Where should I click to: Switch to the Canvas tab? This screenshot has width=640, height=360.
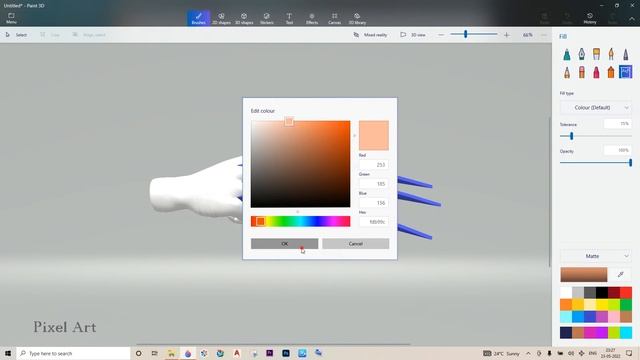(334, 18)
